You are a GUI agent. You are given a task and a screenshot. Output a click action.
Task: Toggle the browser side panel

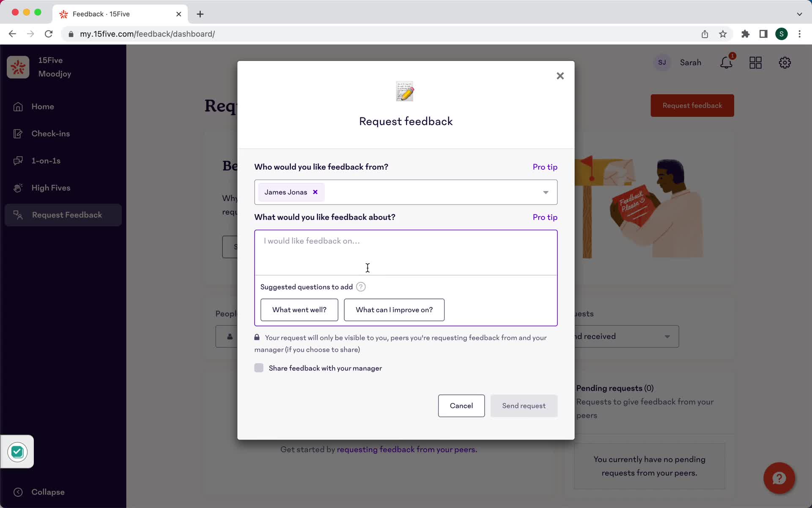[763, 34]
